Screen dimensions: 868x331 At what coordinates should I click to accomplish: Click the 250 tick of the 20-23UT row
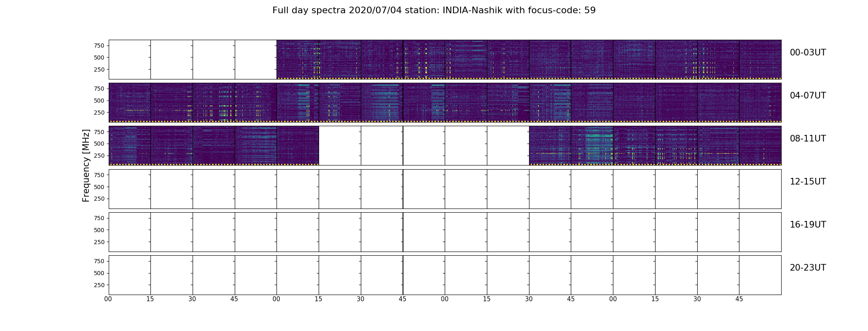point(99,285)
